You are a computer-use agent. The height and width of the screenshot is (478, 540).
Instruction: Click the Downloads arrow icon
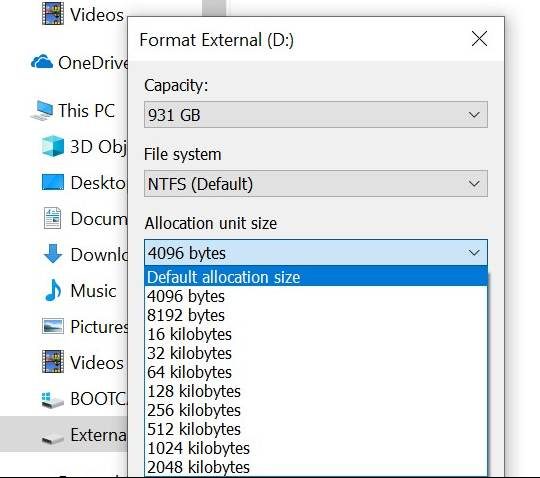(53, 254)
